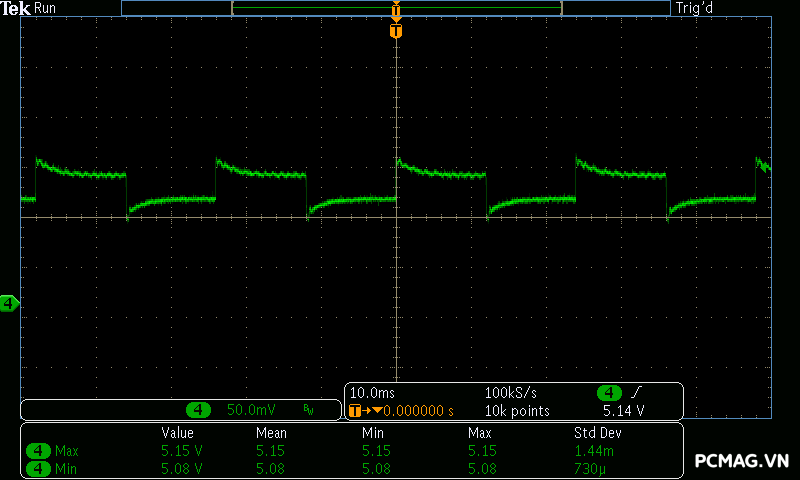This screenshot has width=800, height=480.
Task: Click the orange trigger delay T icon
Action: (x=354, y=410)
